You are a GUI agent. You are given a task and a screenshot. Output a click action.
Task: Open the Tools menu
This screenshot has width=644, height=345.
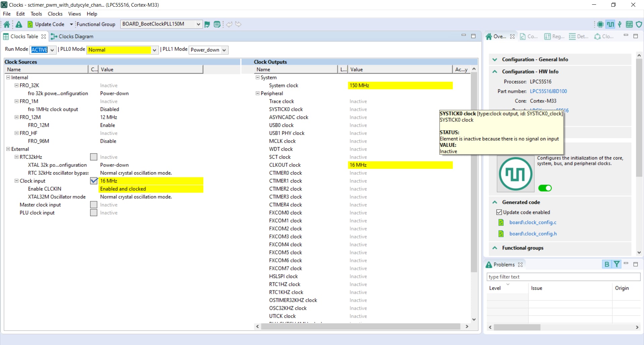(x=36, y=14)
